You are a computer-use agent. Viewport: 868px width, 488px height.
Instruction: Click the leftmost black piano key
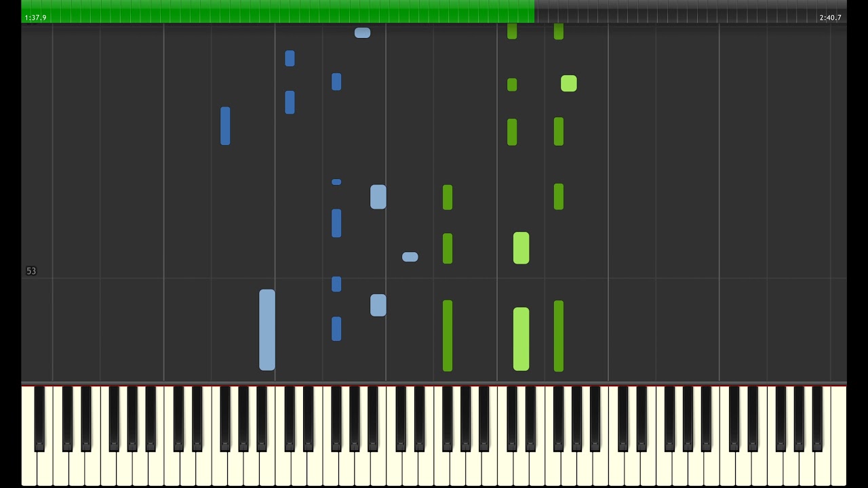[x=39, y=418]
